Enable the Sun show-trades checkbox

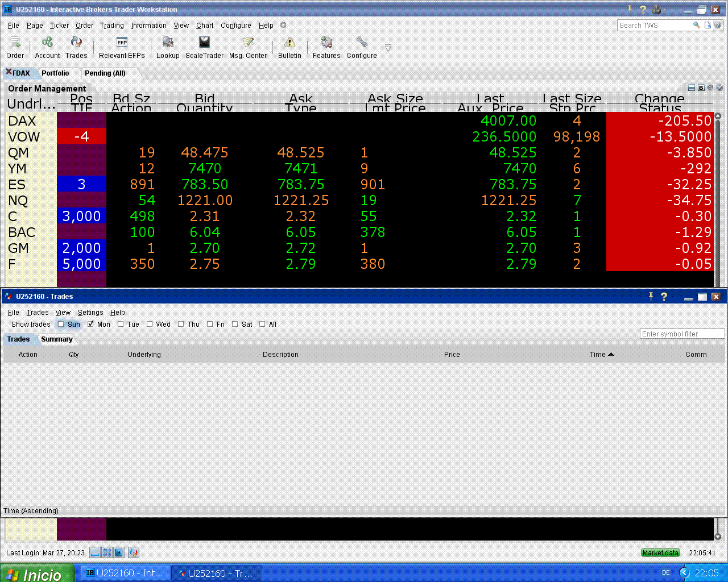coord(61,324)
